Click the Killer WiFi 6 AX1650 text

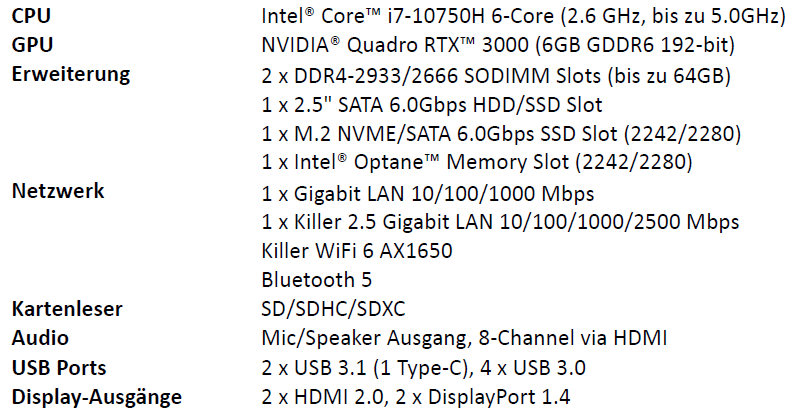(357, 251)
